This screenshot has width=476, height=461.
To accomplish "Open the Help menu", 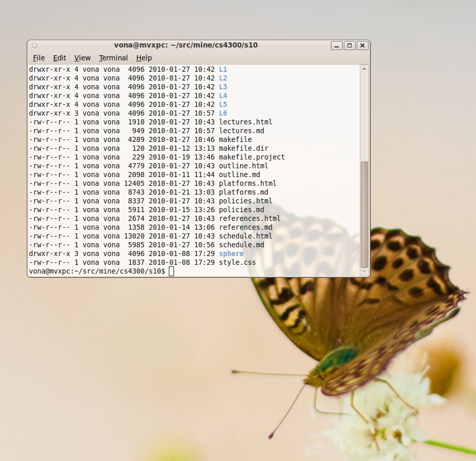I will pos(144,58).
